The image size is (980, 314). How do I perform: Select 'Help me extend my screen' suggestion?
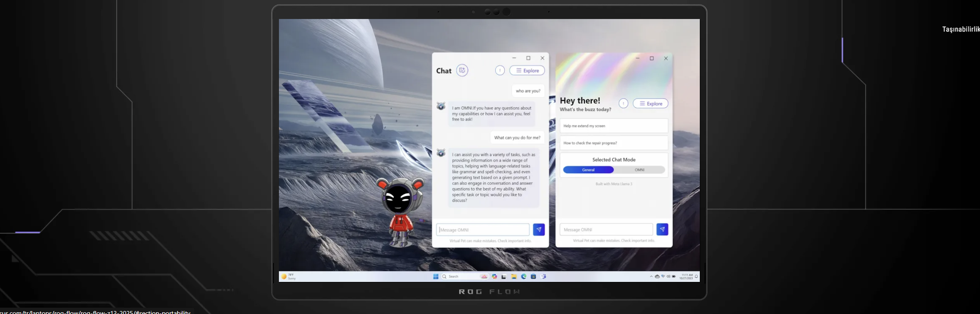614,126
